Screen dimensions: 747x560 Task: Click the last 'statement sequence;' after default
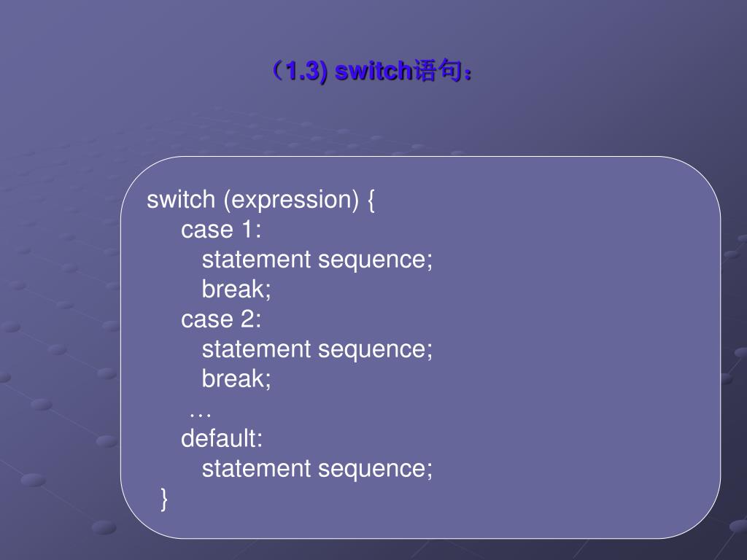coord(317,469)
